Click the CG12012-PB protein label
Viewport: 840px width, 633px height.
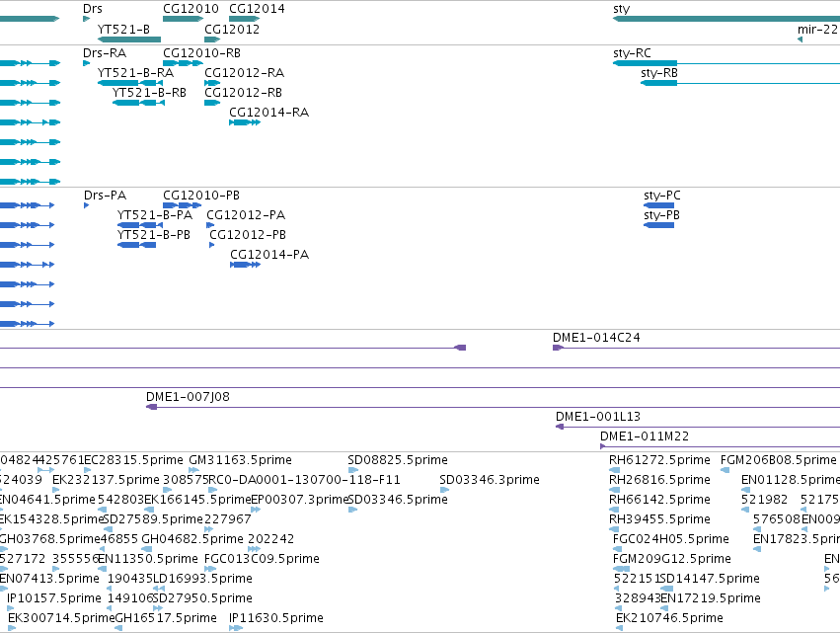coord(248,235)
